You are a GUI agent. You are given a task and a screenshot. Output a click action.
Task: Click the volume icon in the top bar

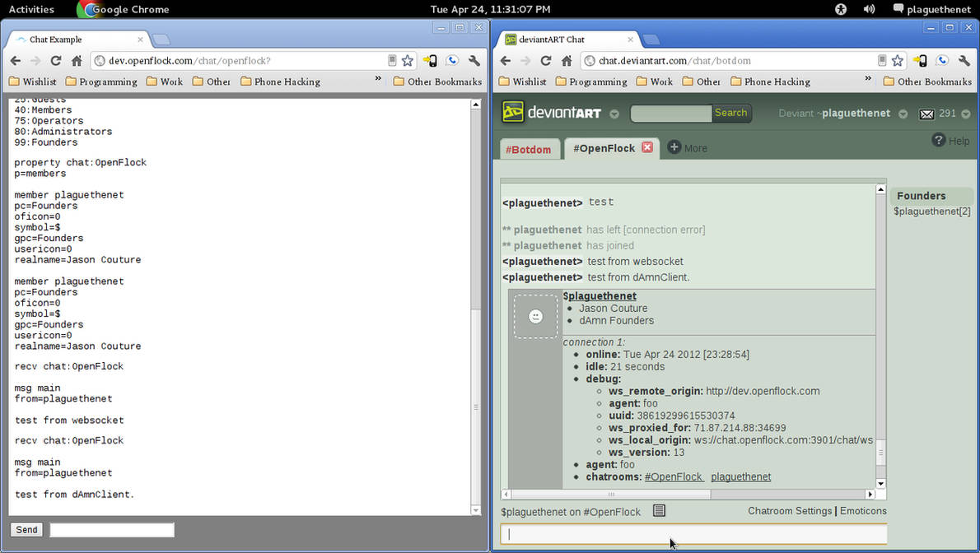pos(869,9)
